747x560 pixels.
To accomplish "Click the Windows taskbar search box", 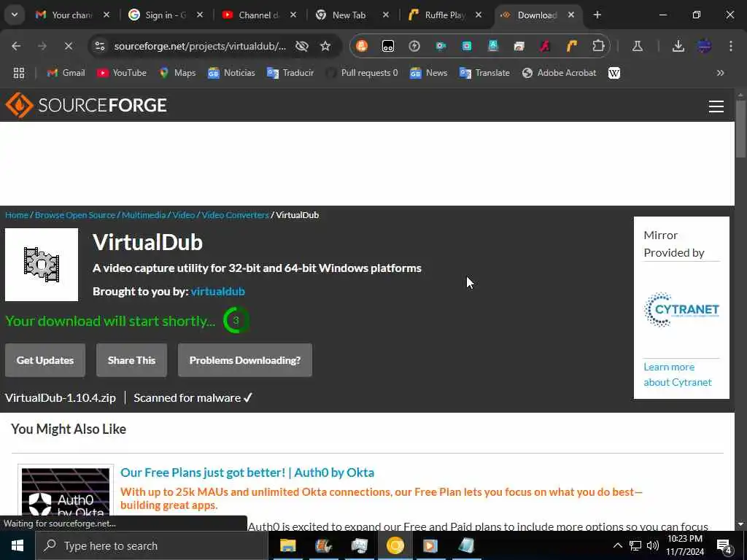I will point(152,545).
